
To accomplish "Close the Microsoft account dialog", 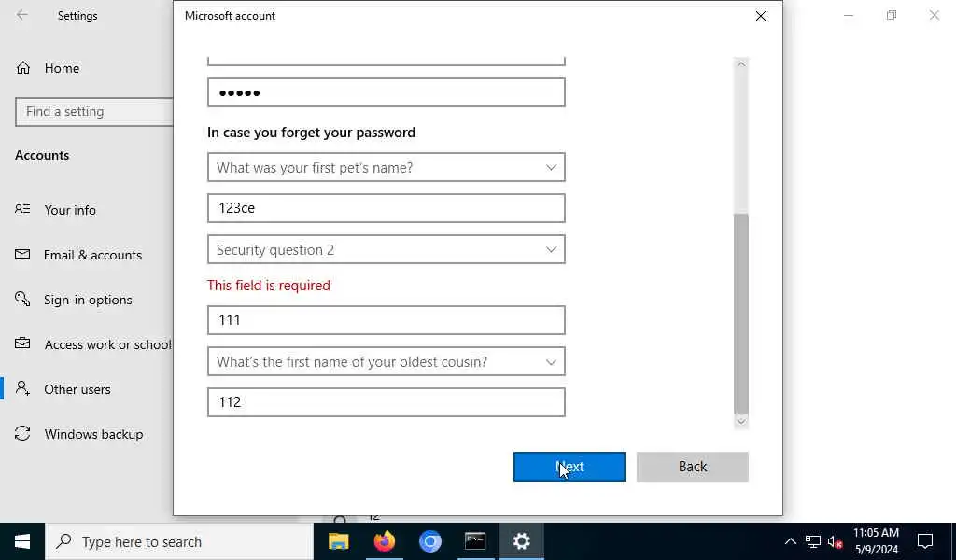I will 760,16.
